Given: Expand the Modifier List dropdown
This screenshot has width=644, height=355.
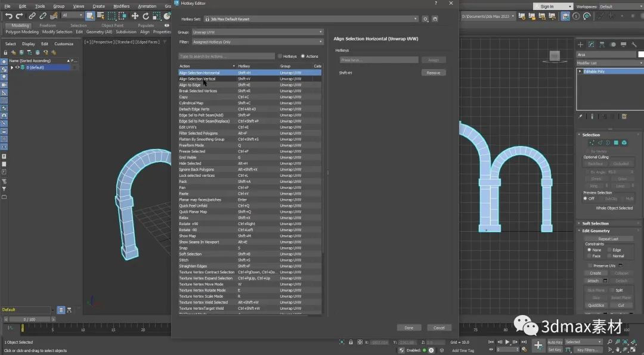Looking at the screenshot, I should [611, 63].
